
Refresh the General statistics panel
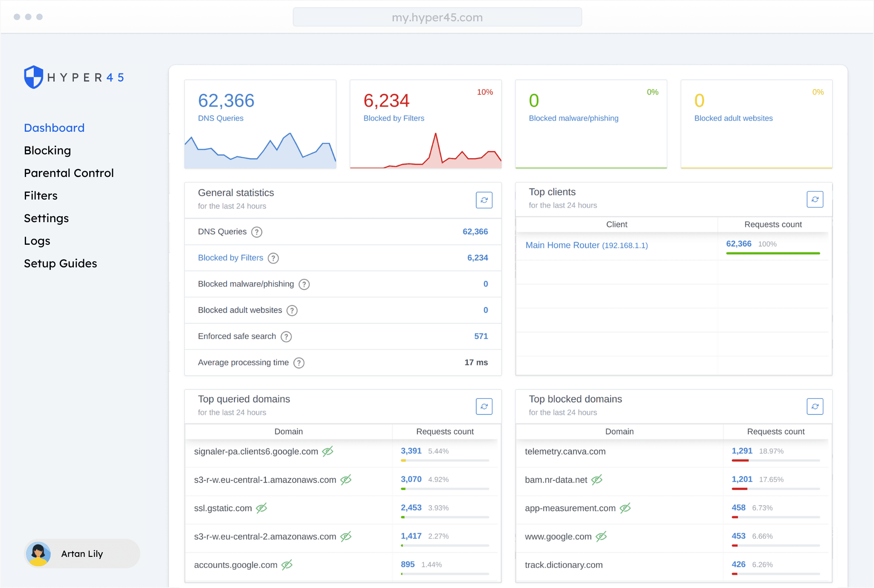(x=484, y=200)
